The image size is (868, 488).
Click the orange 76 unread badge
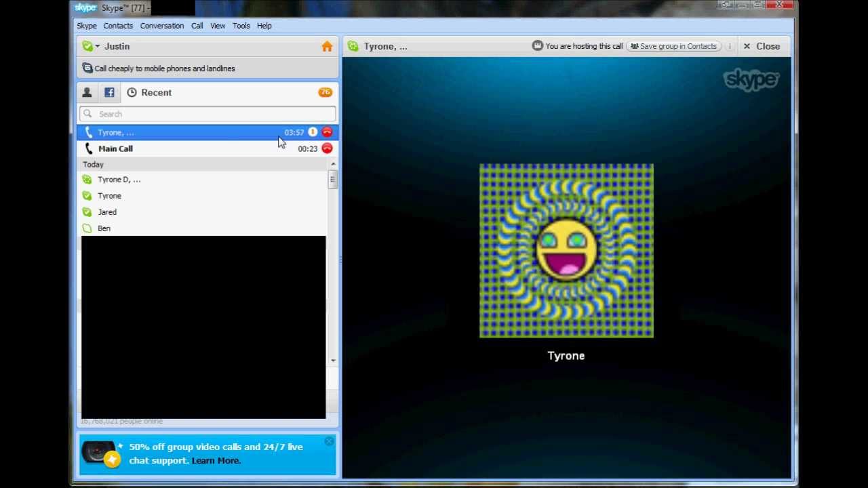(325, 92)
